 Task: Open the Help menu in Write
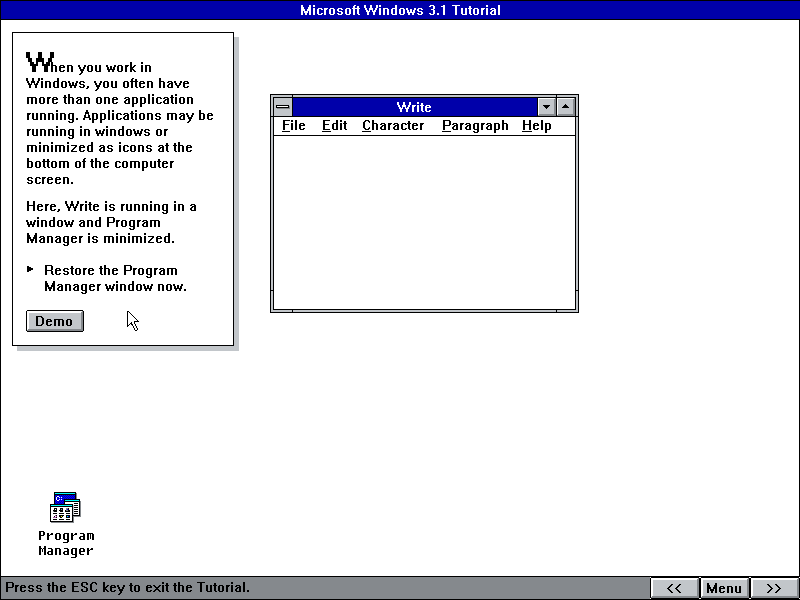click(x=536, y=126)
